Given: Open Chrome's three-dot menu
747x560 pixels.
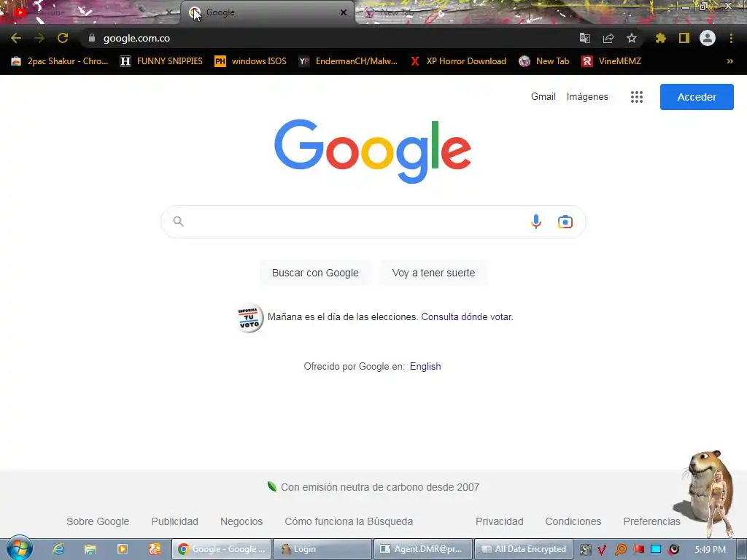Looking at the screenshot, I should click(x=731, y=38).
